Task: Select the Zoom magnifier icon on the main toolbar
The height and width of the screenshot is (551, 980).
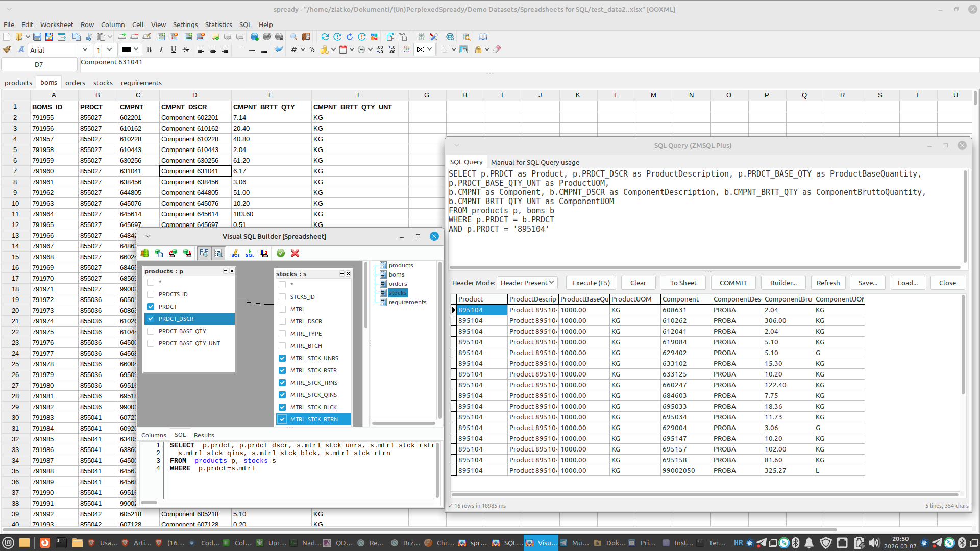Action: coord(293,37)
